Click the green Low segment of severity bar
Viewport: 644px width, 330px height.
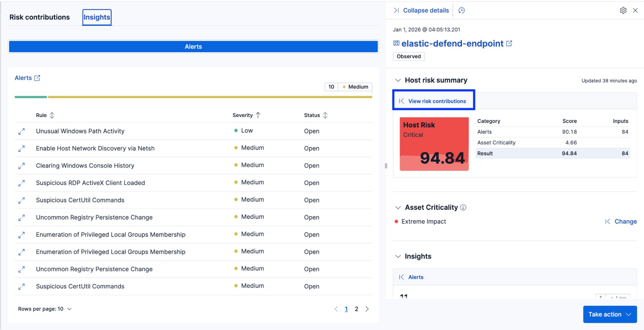click(x=31, y=97)
